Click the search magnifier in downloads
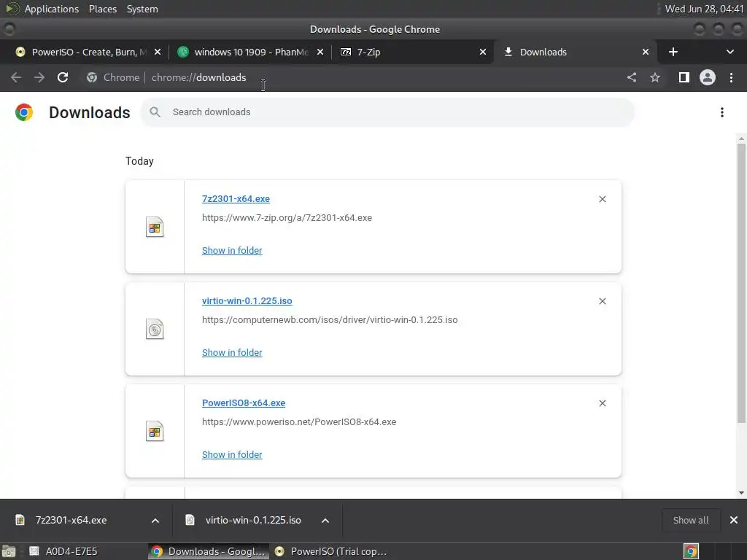 point(155,112)
